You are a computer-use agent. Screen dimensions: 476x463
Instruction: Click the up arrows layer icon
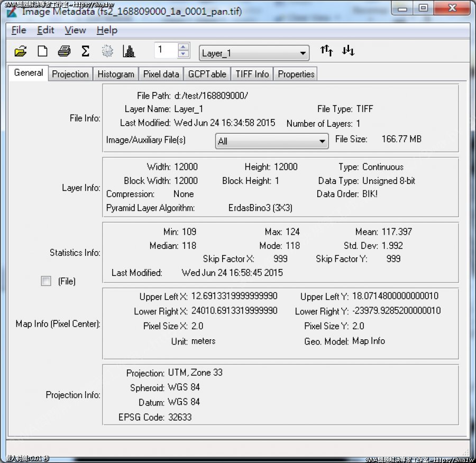pyautogui.click(x=327, y=51)
